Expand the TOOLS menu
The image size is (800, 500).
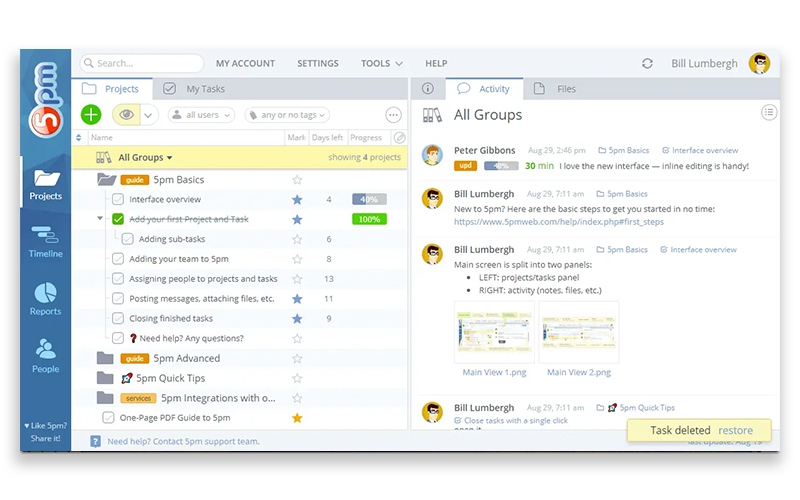(x=382, y=63)
